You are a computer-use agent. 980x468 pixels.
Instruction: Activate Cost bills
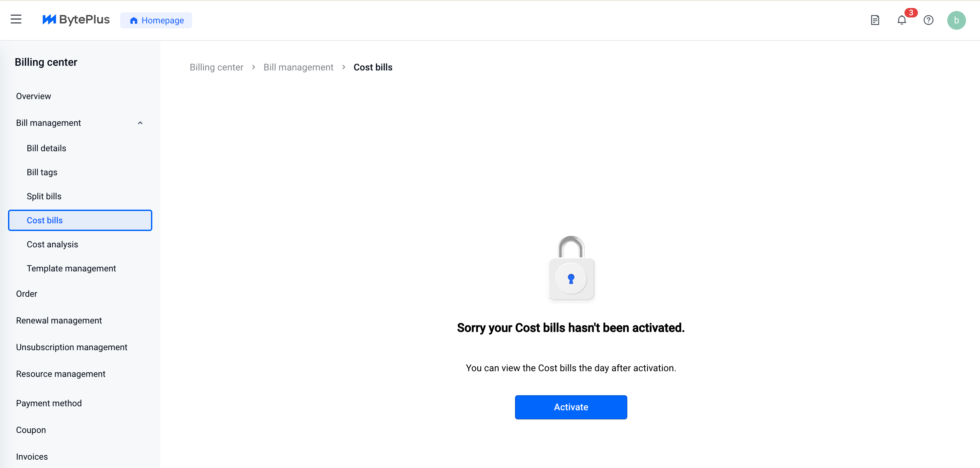coord(570,407)
